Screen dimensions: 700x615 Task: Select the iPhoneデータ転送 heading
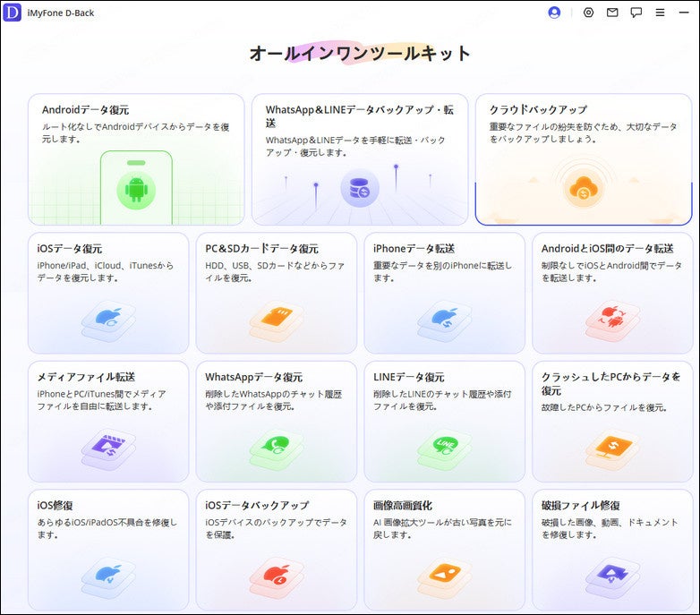414,249
